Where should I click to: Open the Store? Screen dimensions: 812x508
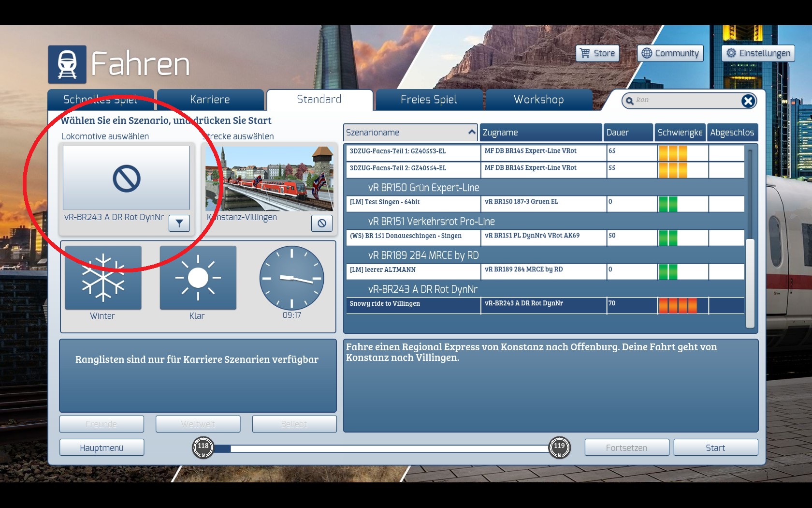(x=597, y=53)
